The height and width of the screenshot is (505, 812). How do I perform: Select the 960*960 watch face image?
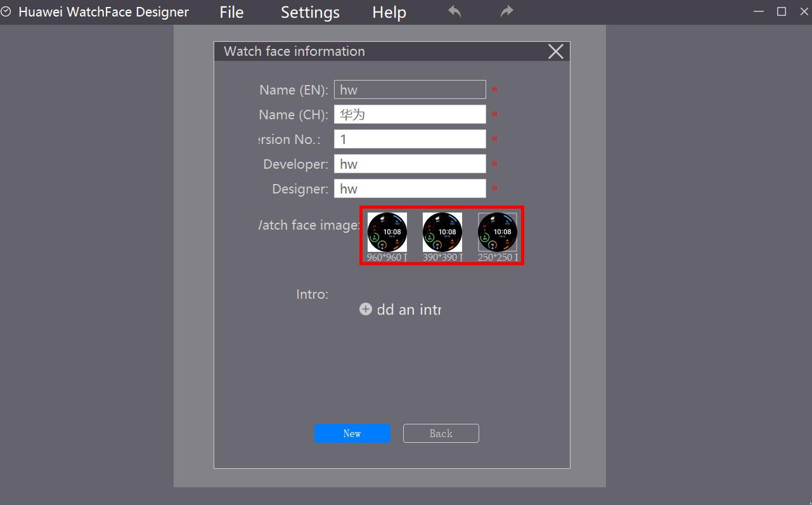pyautogui.click(x=387, y=232)
